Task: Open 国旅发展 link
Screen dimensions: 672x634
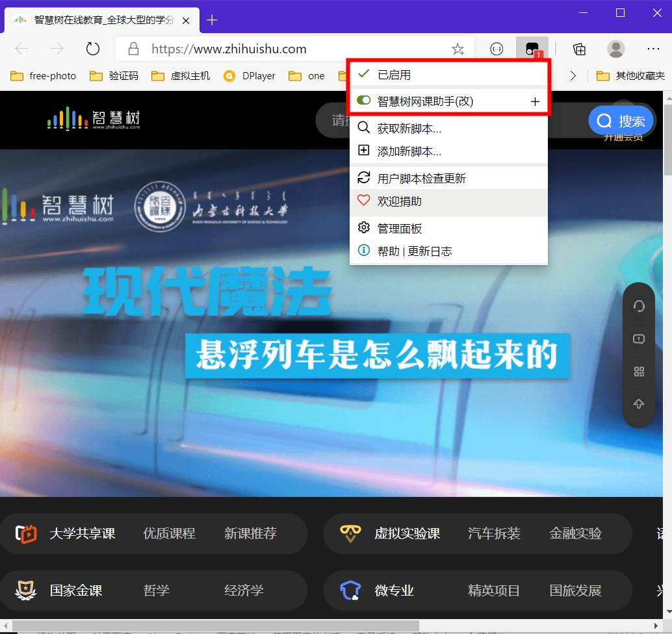Action: point(576,590)
